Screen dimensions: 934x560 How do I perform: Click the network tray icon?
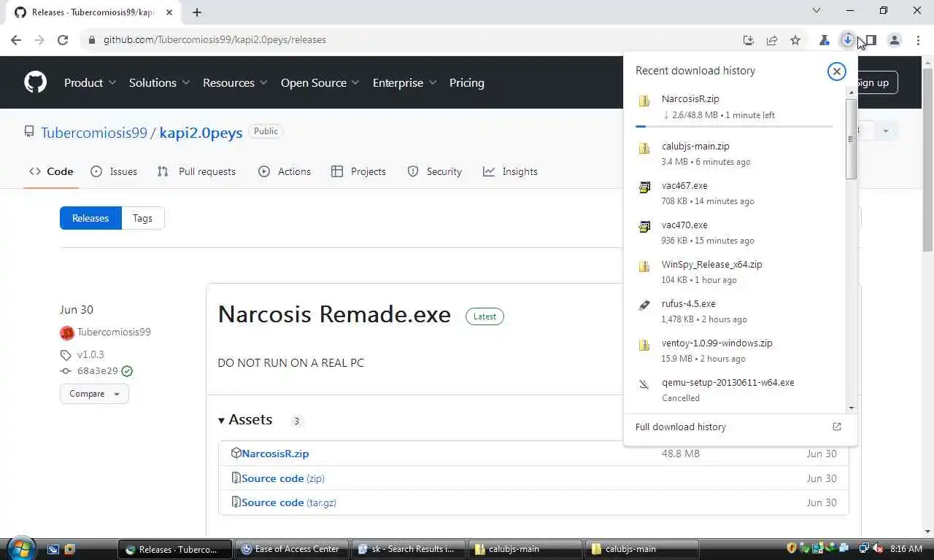[864, 548]
